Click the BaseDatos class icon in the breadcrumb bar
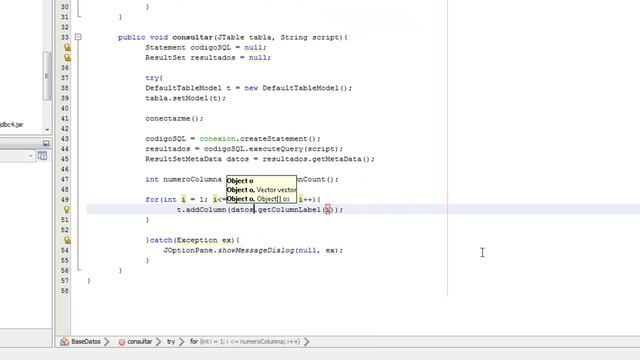 (64, 342)
